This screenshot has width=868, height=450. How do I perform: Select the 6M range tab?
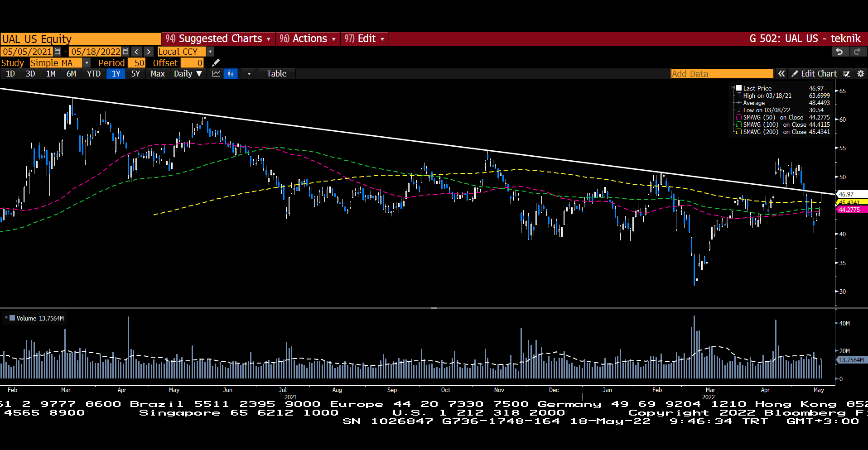(71, 73)
